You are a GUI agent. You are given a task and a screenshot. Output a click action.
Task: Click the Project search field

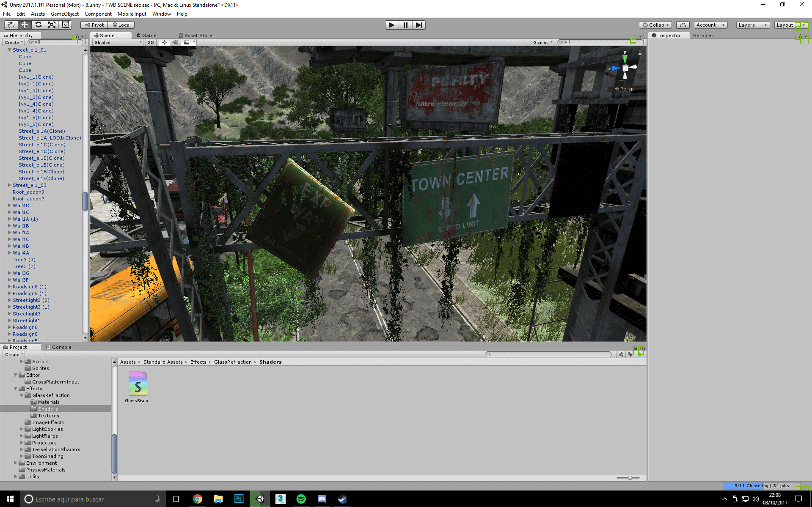point(548,354)
